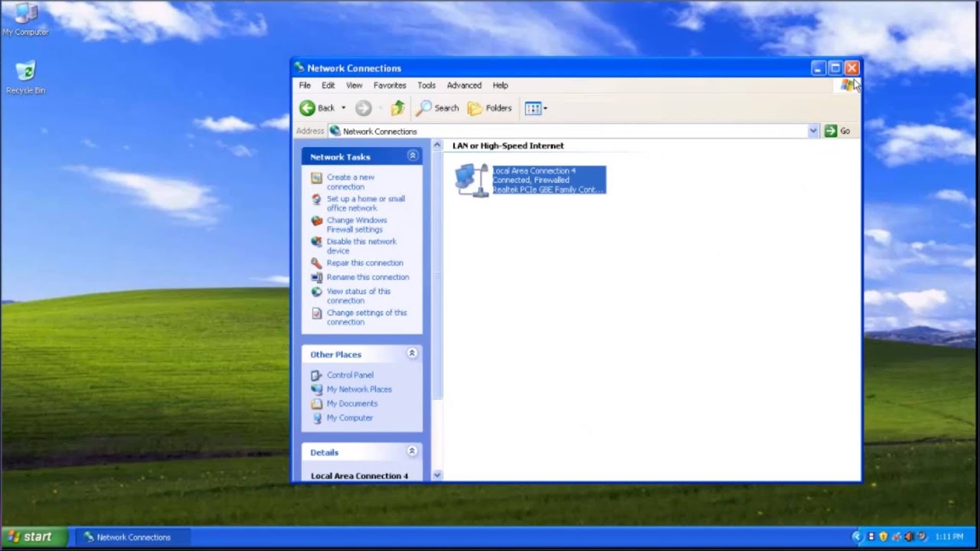
Task: Click the LAN or High-Speed Internet header
Action: coord(508,145)
